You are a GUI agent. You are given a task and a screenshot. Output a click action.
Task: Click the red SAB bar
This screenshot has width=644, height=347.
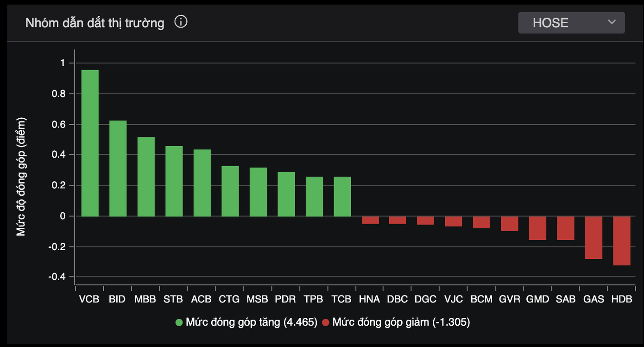565,228
